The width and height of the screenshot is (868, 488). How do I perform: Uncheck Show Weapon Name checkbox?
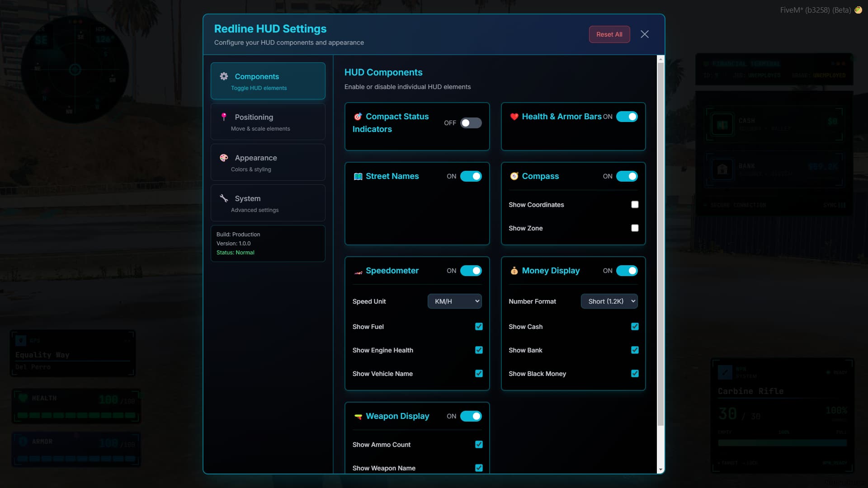[479, 468]
